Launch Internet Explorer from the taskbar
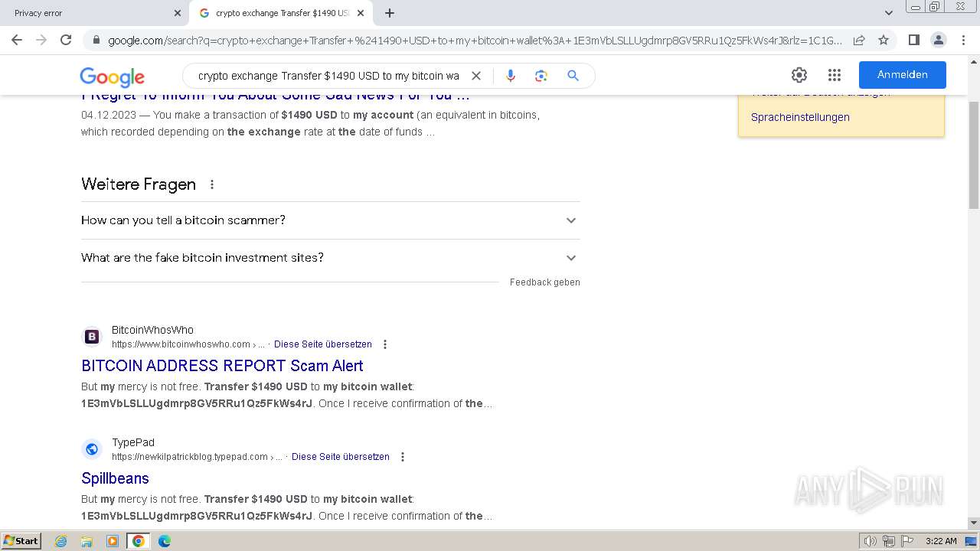Screen dimensions: 980x551 pyautogui.click(x=61, y=541)
